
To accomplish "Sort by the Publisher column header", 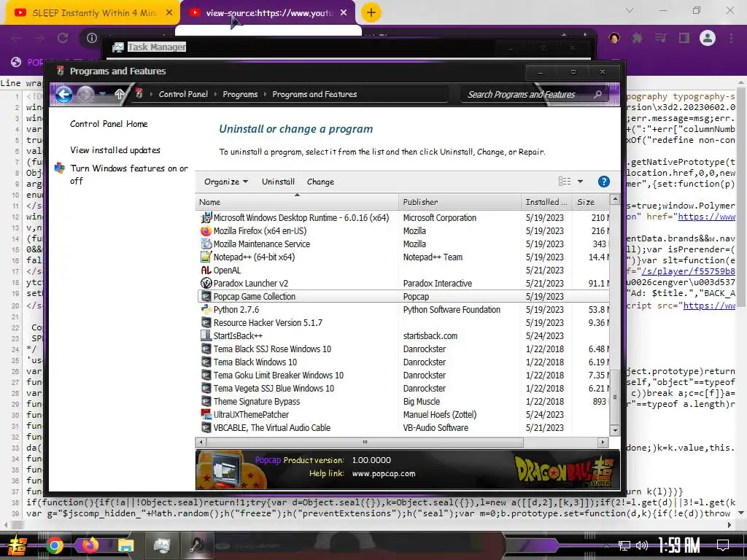I will coord(460,202).
